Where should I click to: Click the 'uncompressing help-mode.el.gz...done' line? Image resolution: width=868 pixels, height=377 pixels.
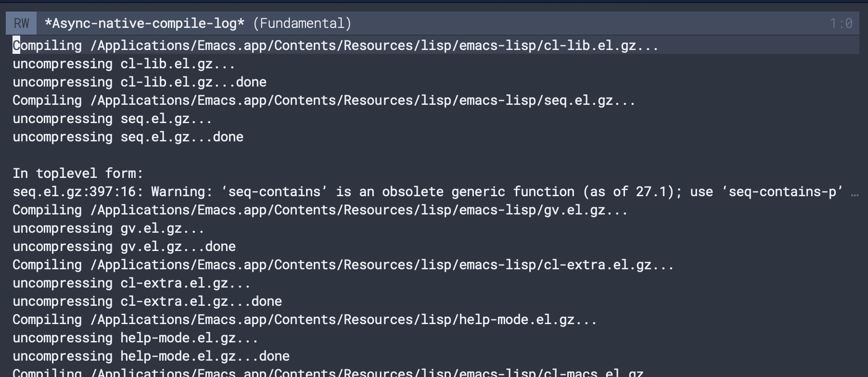151,356
